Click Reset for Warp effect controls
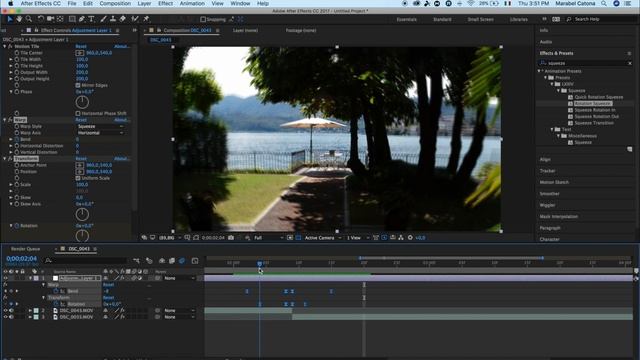 pyautogui.click(x=81, y=120)
